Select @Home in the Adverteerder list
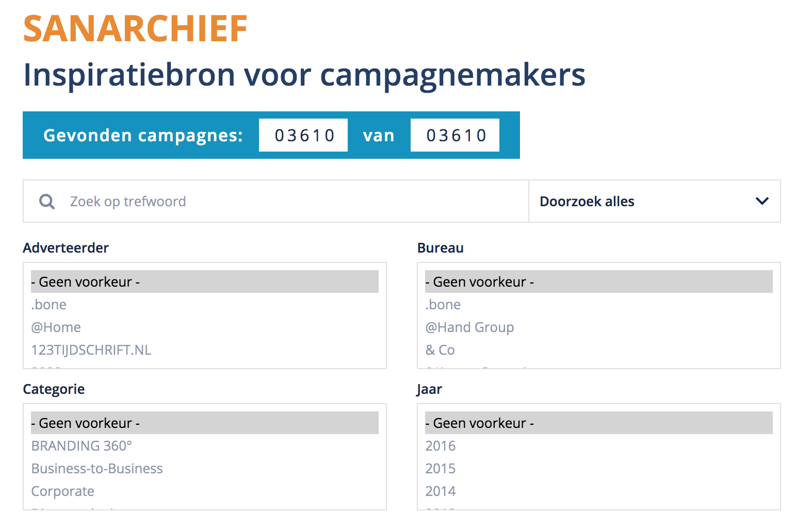The image size is (812, 530). point(56,327)
